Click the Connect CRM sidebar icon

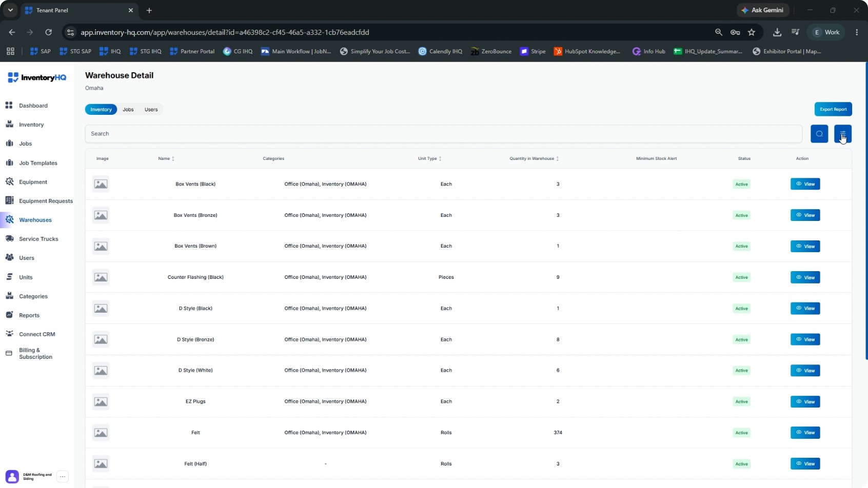click(9, 334)
